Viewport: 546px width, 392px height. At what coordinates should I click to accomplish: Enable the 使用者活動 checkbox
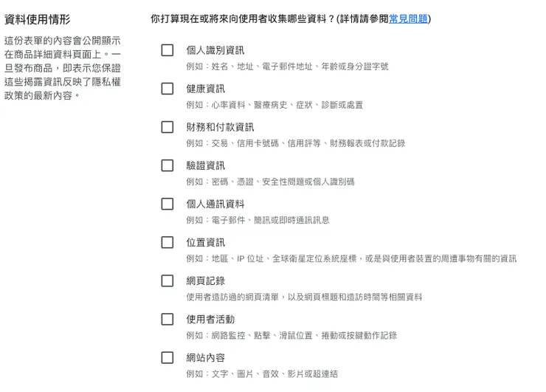point(167,319)
